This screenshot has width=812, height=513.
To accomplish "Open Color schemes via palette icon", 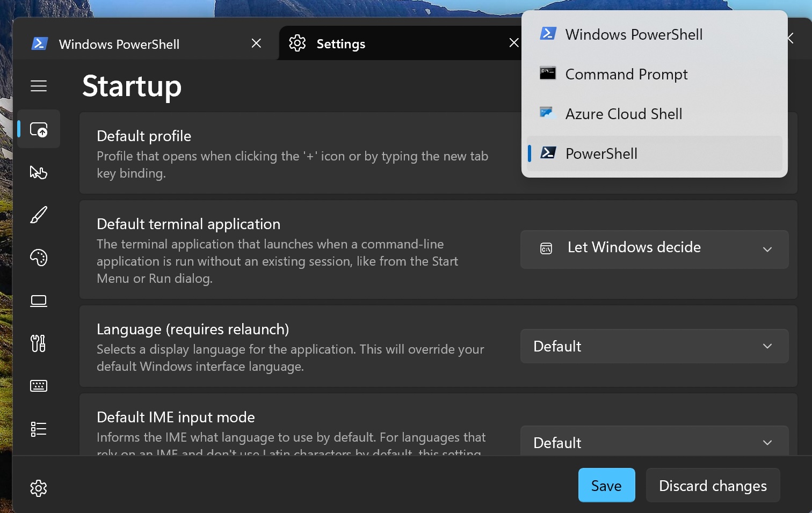I will [x=38, y=258].
